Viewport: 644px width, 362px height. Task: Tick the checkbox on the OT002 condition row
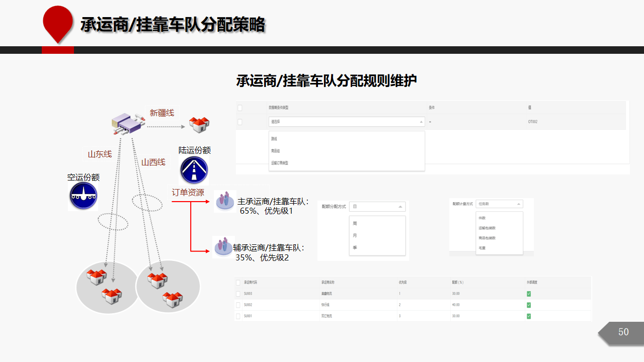[x=240, y=122]
